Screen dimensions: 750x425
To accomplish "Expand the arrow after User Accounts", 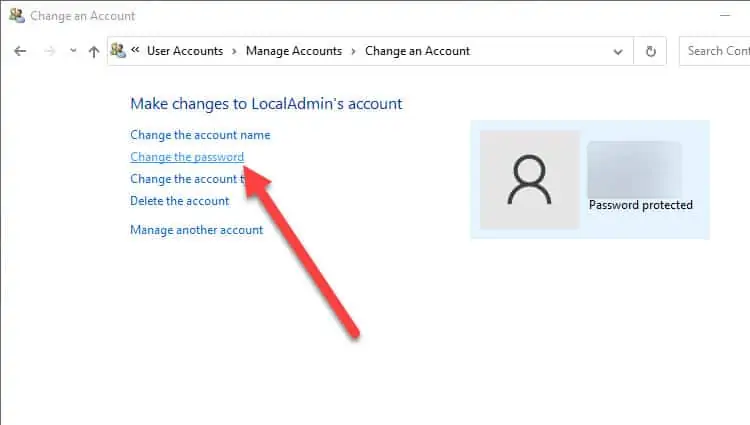I will pyautogui.click(x=234, y=51).
